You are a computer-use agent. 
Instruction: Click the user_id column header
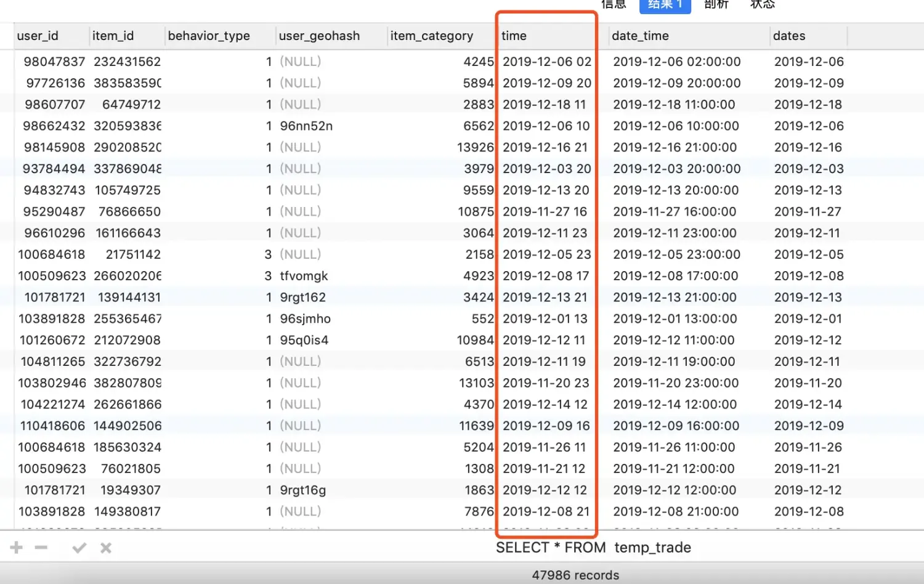(x=38, y=36)
